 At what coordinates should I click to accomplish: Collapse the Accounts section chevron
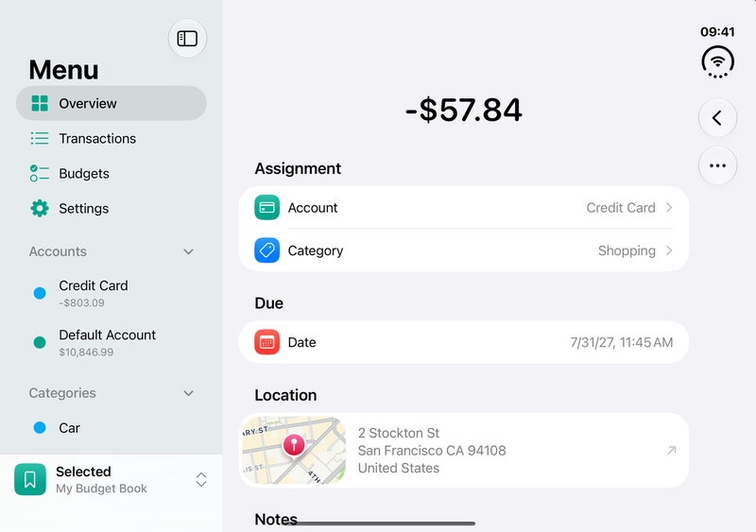[188, 251]
